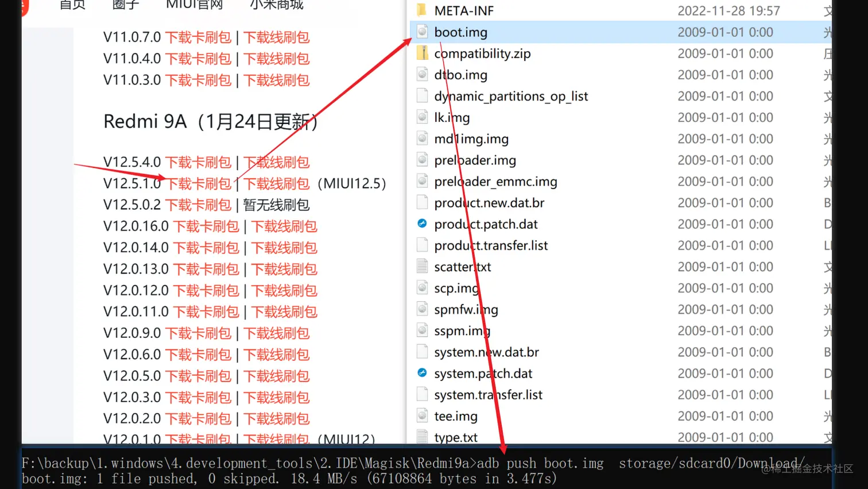Click META-INF date 2022-11-28 19:57
The width and height of the screenshot is (868, 489).
(728, 10)
